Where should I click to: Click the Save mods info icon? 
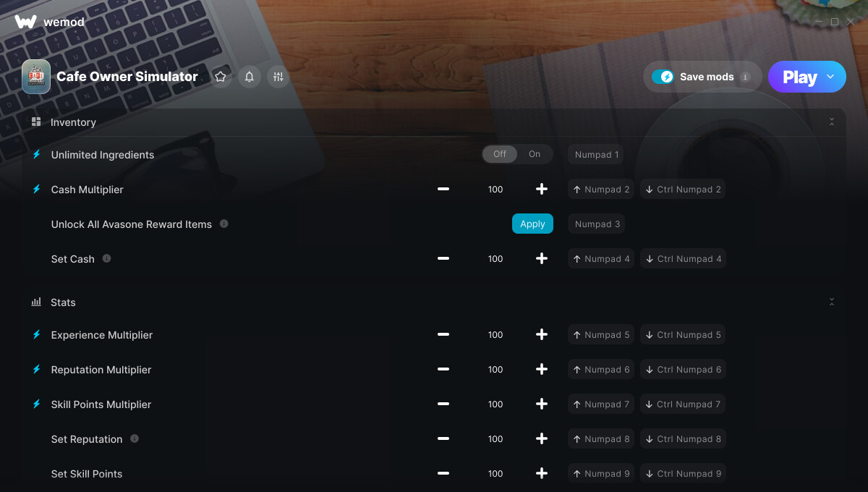(745, 77)
